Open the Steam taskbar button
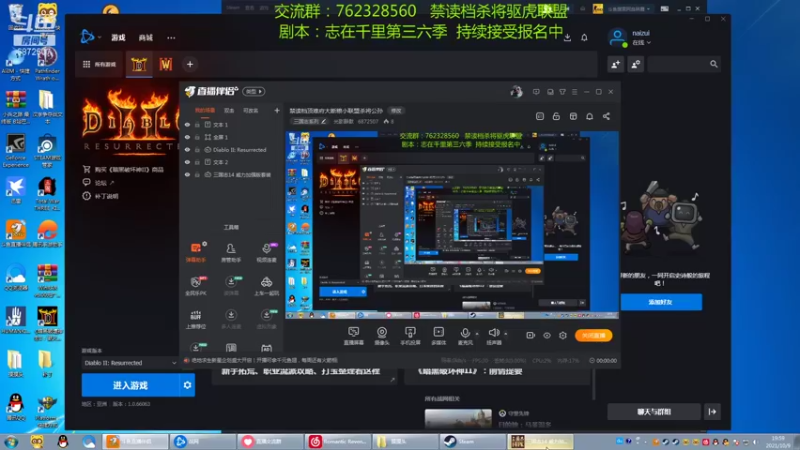 click(x=473, y=441)
